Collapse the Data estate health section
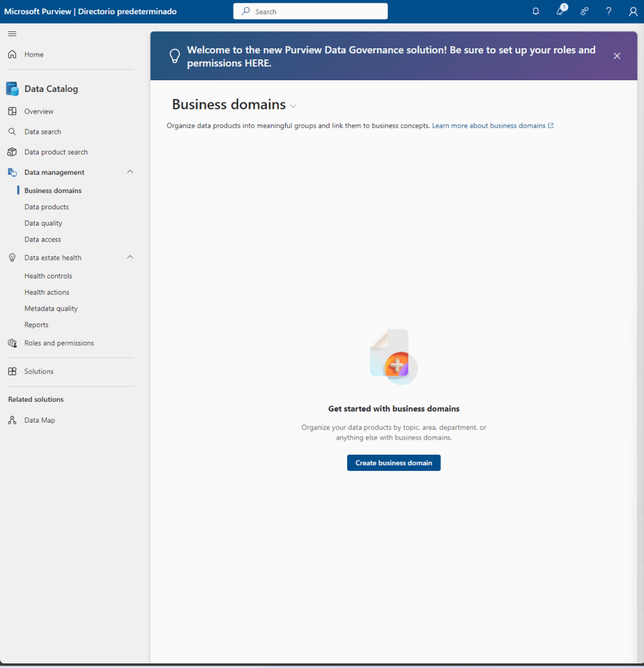 point(130,258)
